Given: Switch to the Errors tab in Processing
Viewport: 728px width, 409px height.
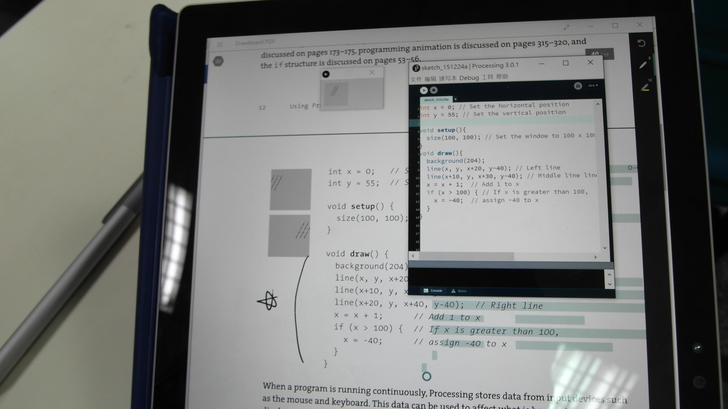Looking at the screenshot, I should [459, 291].
